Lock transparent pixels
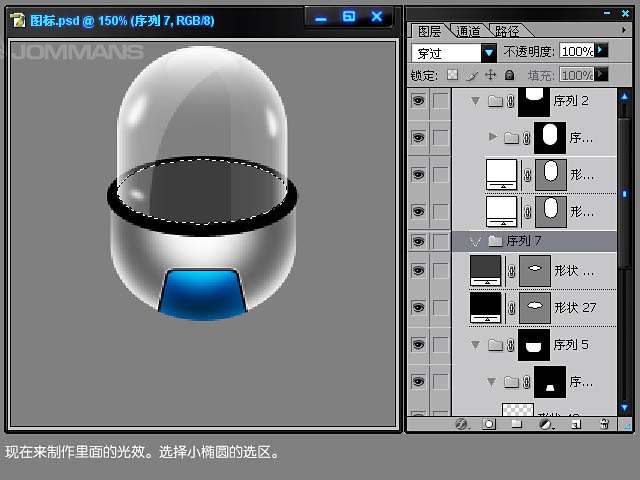This screenshot has height=480, width=640. point(452,75)
